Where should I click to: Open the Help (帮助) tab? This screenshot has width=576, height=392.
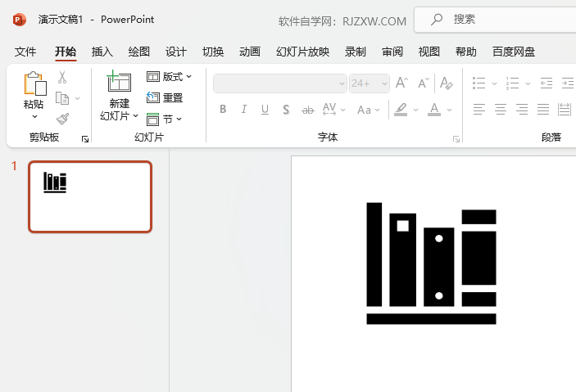[465, 52]
